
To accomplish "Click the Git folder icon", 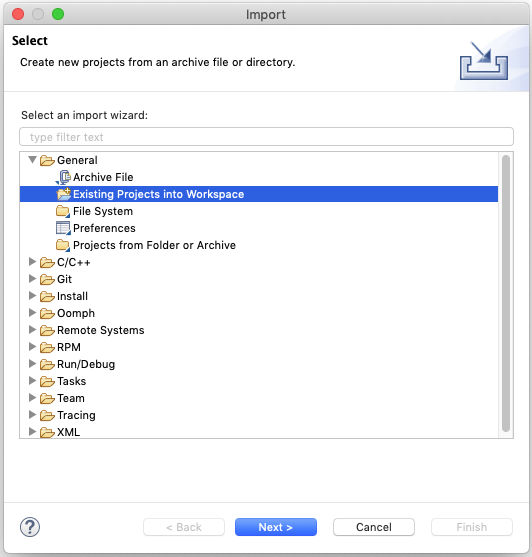I will 47,279.
